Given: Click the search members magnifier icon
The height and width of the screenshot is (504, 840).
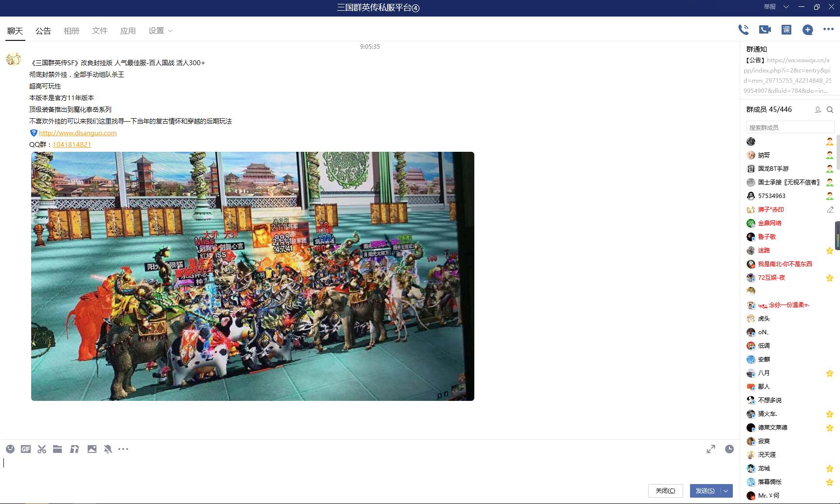Looking at the screenshot, I should click(x=830, y=110).
